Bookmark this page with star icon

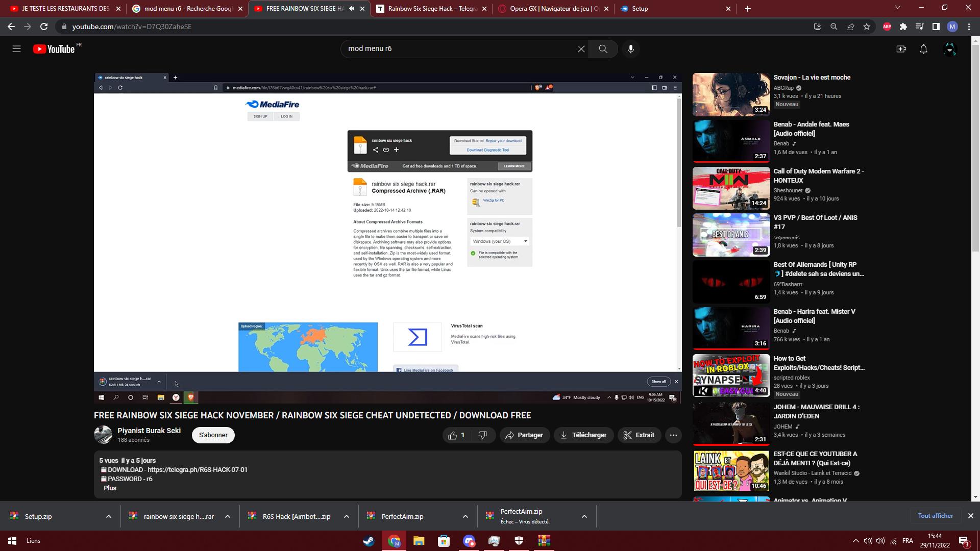[867, 27]
